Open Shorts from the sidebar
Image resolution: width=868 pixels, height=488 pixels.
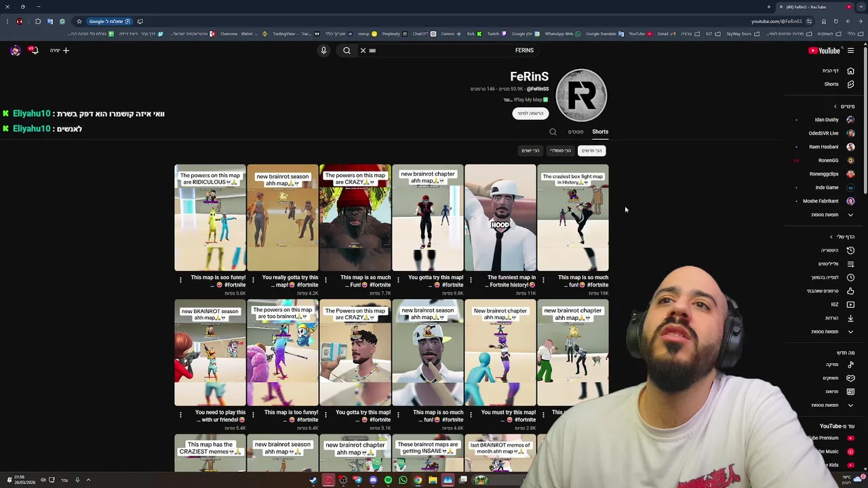point(837,84)
